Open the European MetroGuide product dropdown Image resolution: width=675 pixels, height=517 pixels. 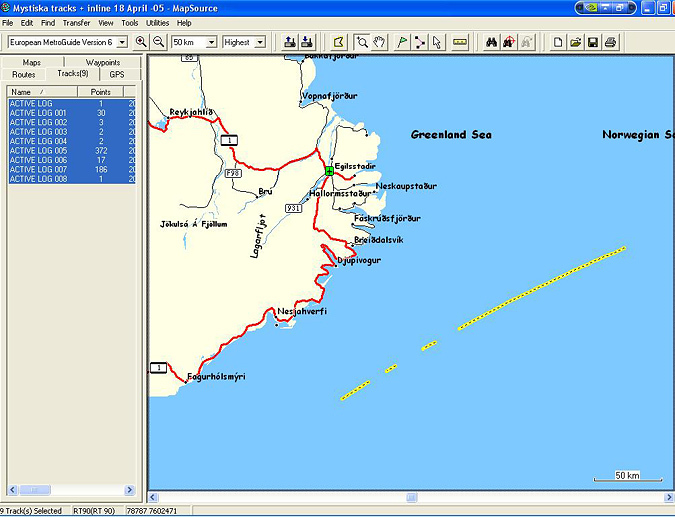click(x=122, y=42)
